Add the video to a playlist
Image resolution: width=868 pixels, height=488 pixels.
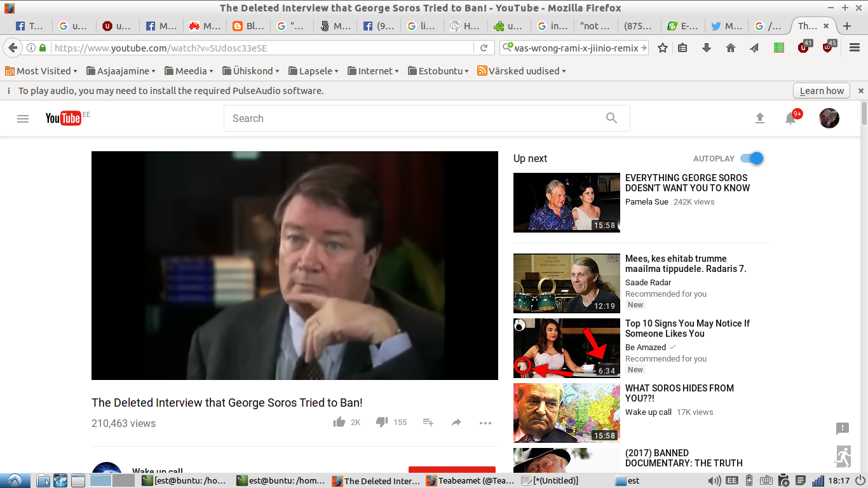pos(428,423)
